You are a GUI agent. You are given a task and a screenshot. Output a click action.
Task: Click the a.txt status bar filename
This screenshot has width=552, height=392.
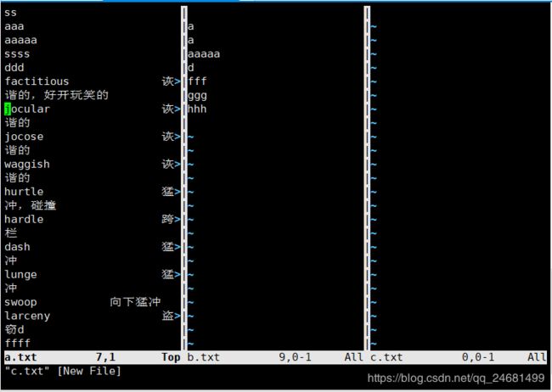coord(20,357)
